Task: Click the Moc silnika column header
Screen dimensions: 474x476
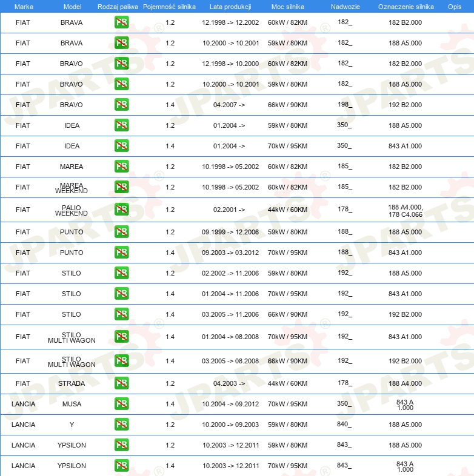Action: (288, 7)
